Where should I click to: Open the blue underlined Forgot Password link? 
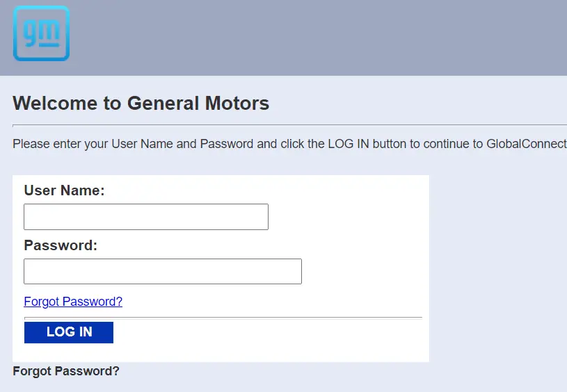(73, 302)
